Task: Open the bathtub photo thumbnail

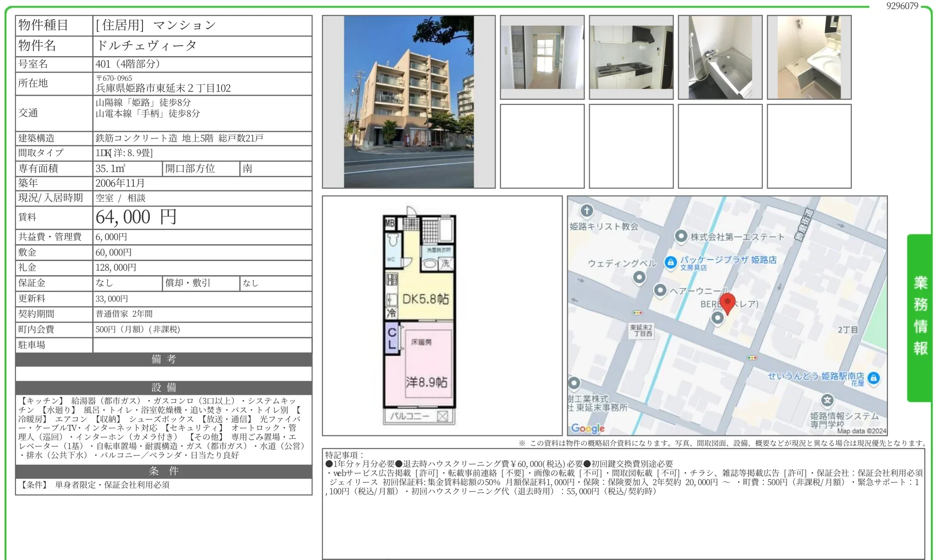Action: [720, 57]
